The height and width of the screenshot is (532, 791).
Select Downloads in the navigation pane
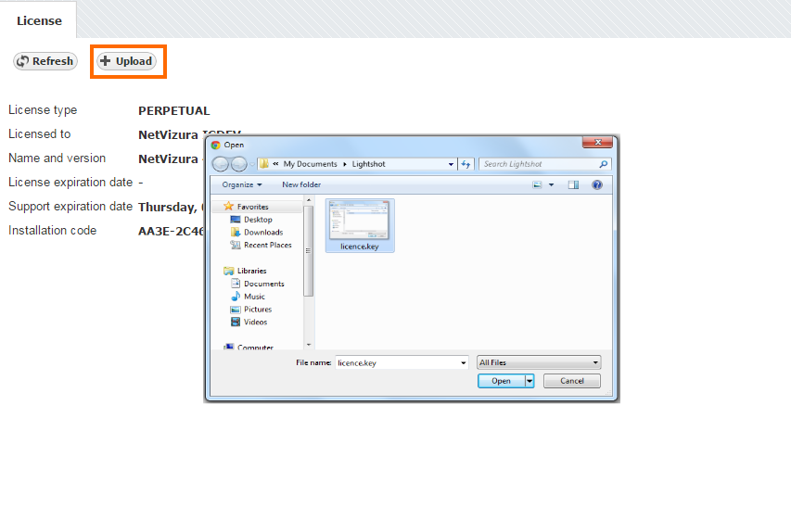(x=262, y=233)
